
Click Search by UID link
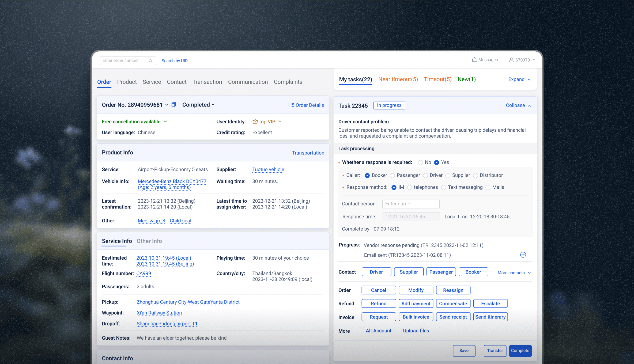coord(175,61)
